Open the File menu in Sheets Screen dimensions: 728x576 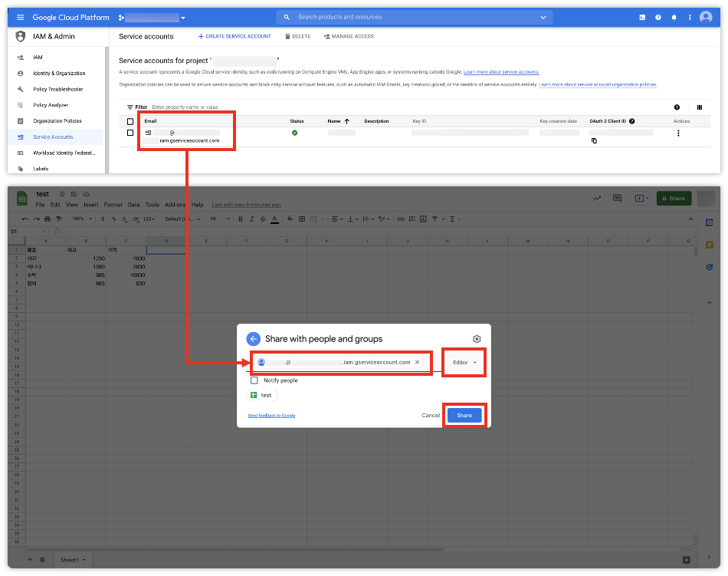point(41,205)
